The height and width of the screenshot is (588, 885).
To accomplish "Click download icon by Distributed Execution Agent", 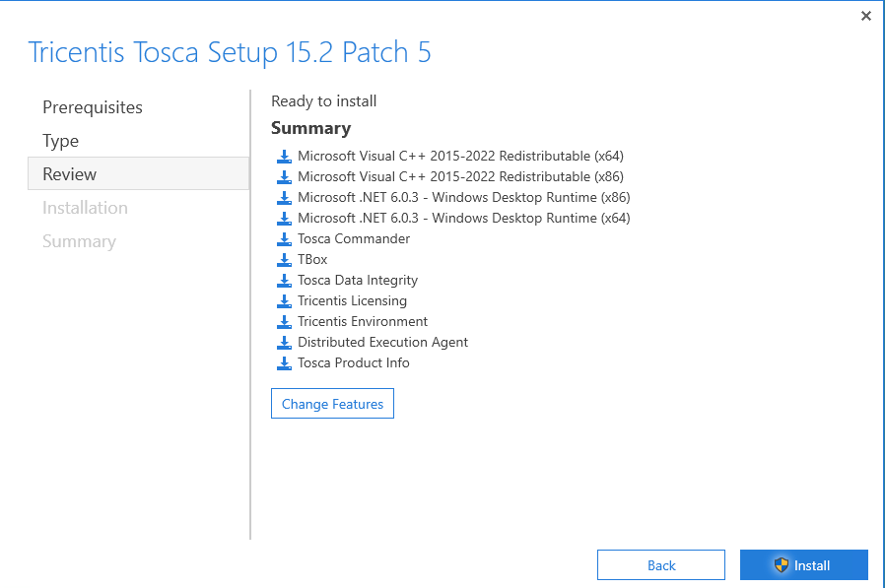I will tap(284, 342).
